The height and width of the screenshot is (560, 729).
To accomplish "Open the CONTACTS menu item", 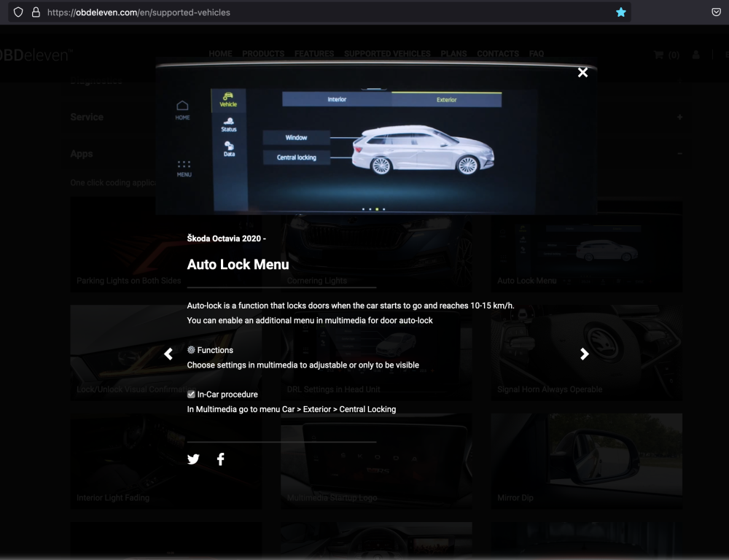I will pos(498,53).
